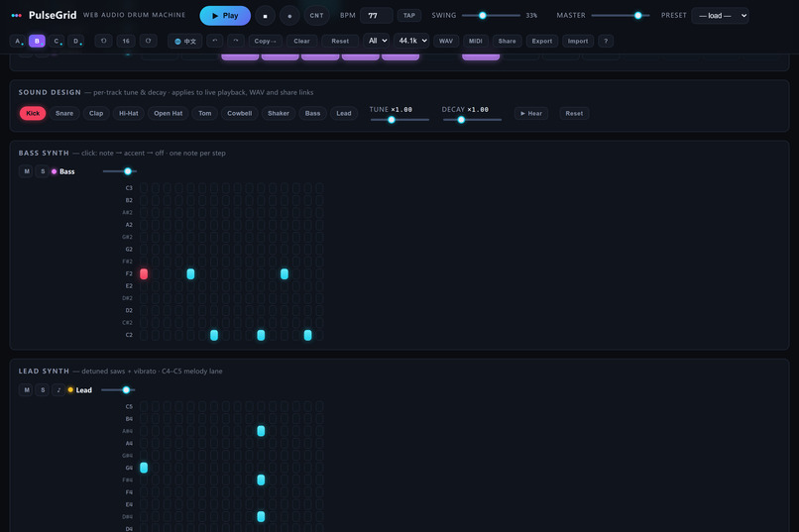Toggle the first C2 bass note
The width and height of the screenshot is (799, 532).
click(x=214, y=335)
